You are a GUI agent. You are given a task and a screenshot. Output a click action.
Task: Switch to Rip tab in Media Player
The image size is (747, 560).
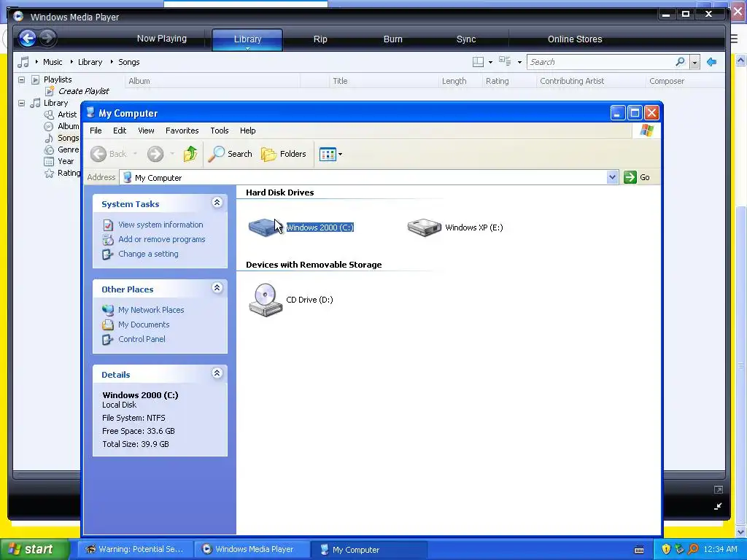pos(320,39)
